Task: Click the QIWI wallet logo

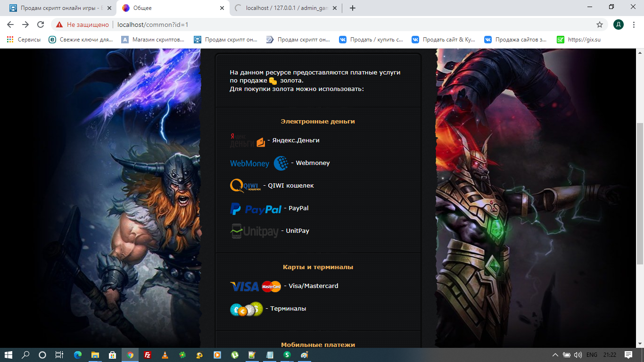Action: (x=245, y=186)
